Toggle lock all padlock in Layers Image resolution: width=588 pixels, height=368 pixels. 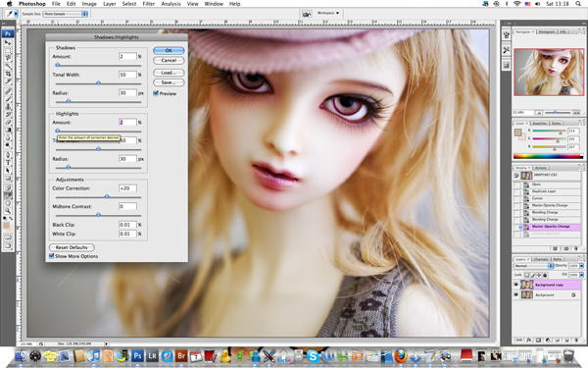pyautogui.click(x=545, y=275)
